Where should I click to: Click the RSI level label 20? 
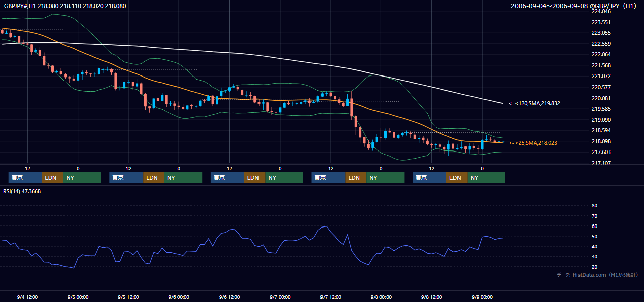pyautogui.click(x=594, y=267)
